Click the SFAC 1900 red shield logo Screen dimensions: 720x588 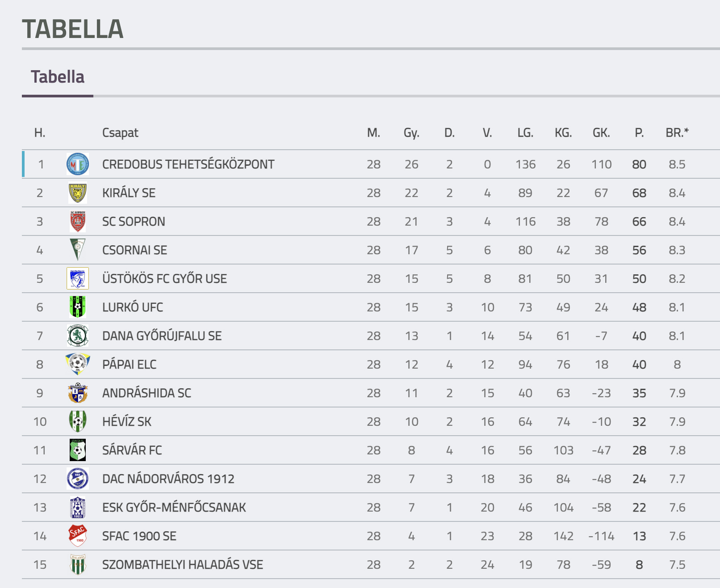[78, 536]
